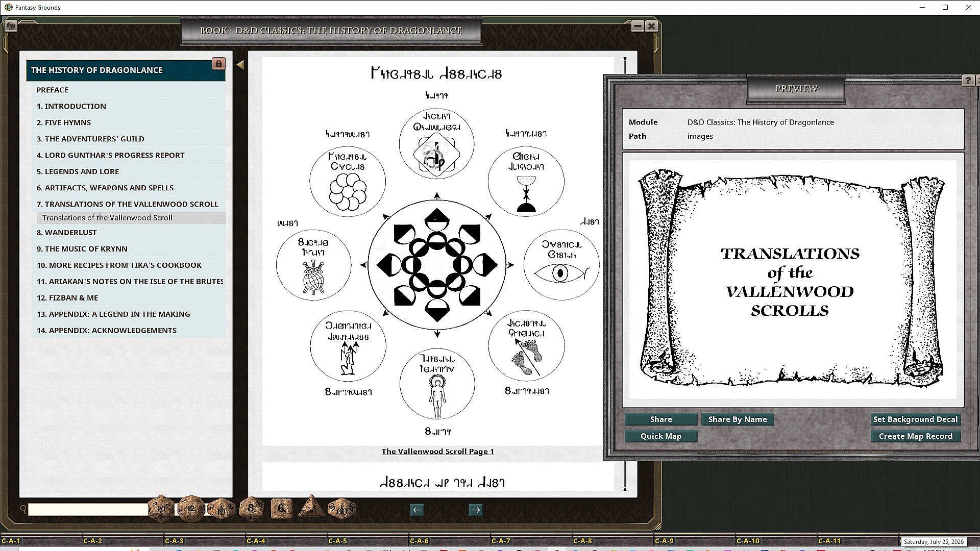Click the Quick Map button

click(x=661, y=436)
